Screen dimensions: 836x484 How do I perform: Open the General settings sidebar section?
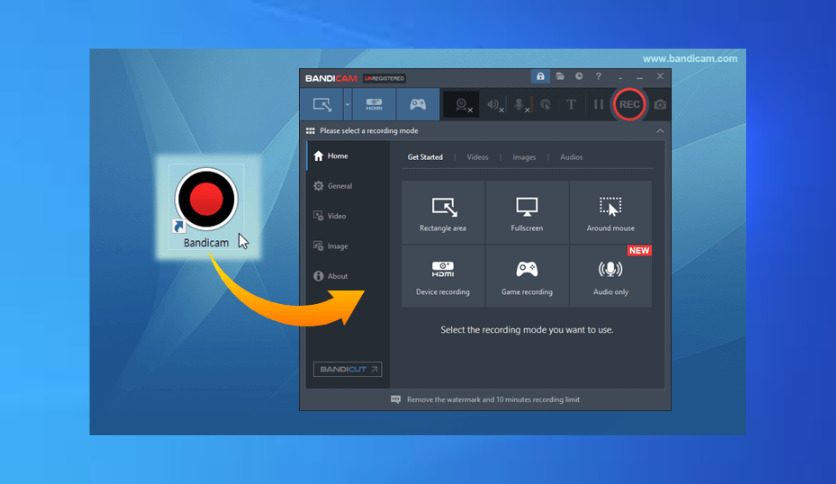coord(348,186)
